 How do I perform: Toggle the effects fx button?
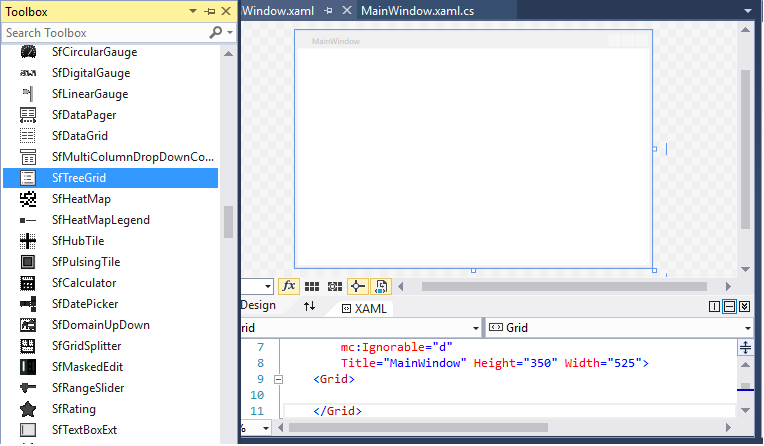coord(289,286)
